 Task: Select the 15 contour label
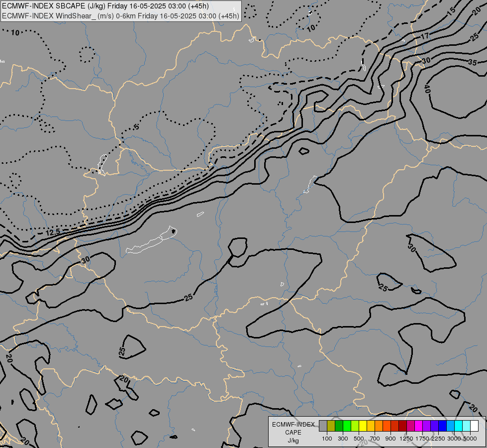coord(451,11)
